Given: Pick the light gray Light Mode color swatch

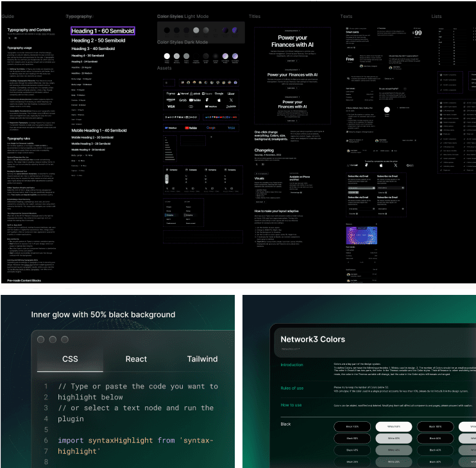Looking at the screenshot, I should pos(196,30).
